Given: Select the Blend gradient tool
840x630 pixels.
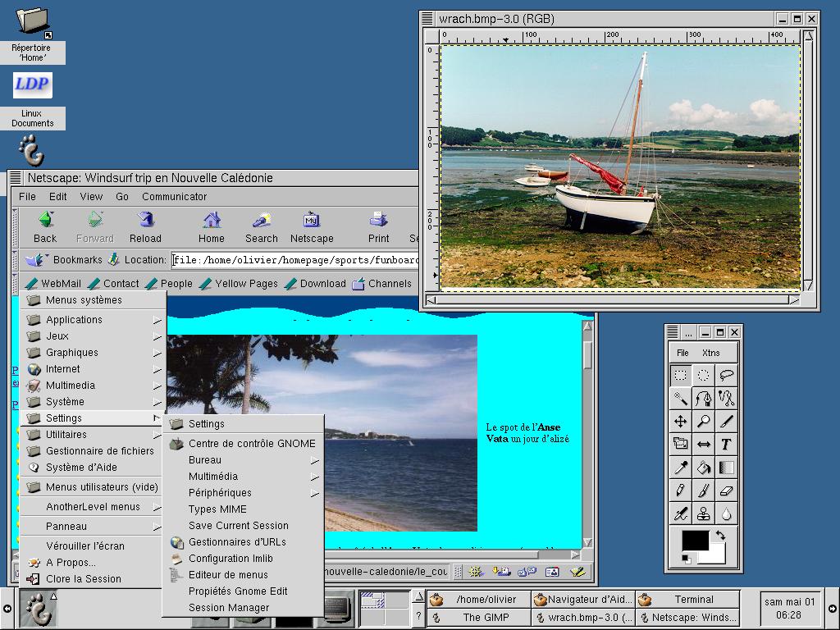Looking at the screenshot, I should coord(727,467).
